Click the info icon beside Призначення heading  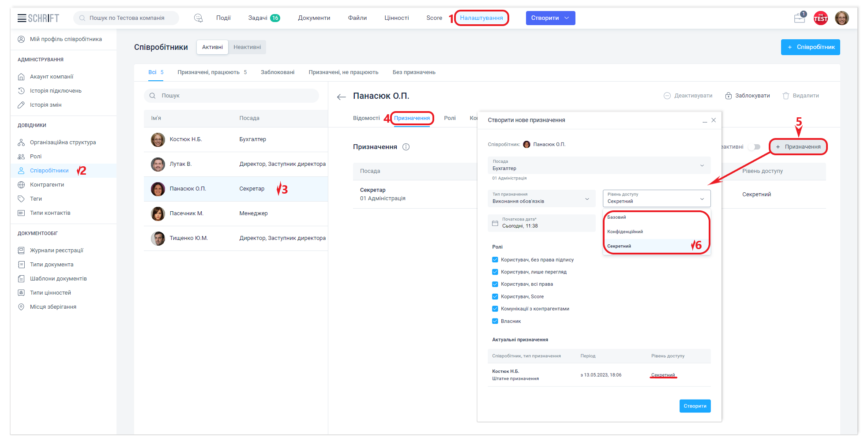click(x=406, y=147)
